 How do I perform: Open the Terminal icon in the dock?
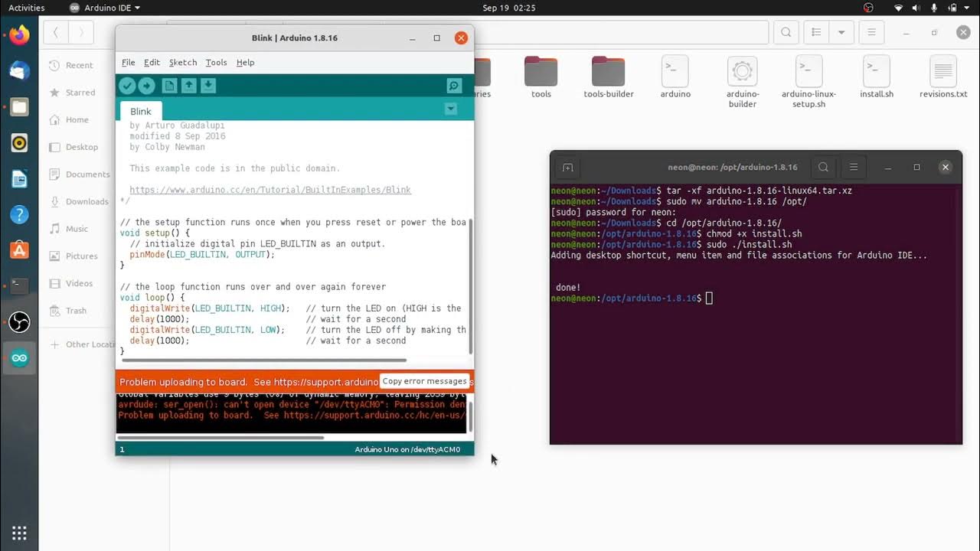(19, 286)
